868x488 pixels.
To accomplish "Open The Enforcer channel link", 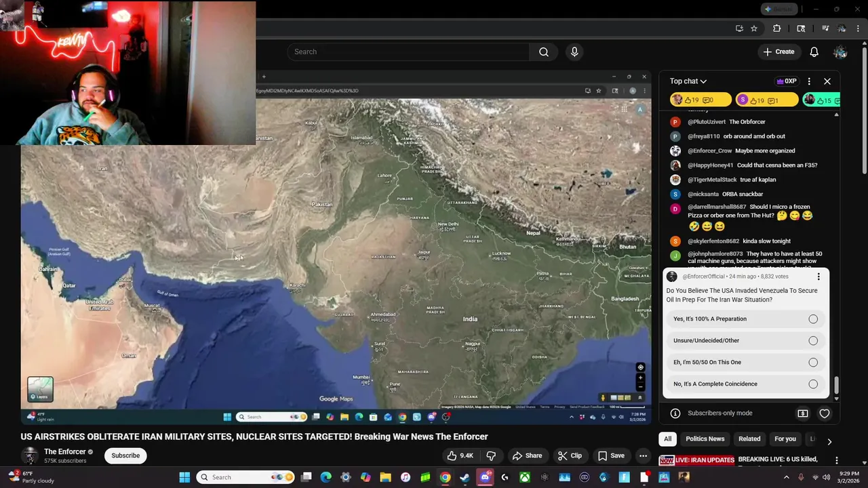I will coord(65,451).
